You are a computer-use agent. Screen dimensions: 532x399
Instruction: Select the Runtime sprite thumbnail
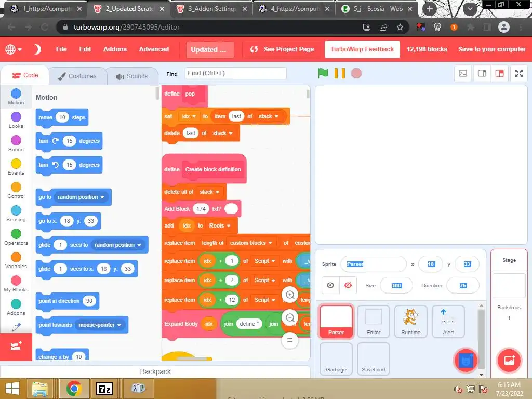[410, 321]
